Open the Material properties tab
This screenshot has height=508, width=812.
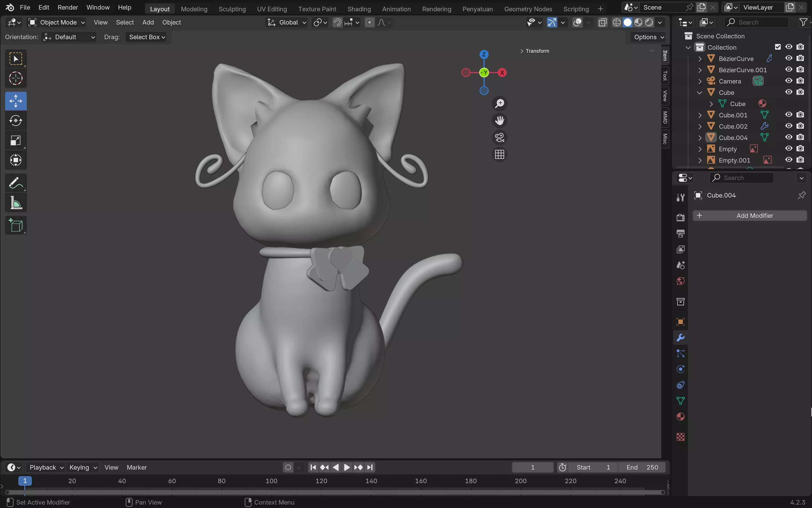pos(680,417)
